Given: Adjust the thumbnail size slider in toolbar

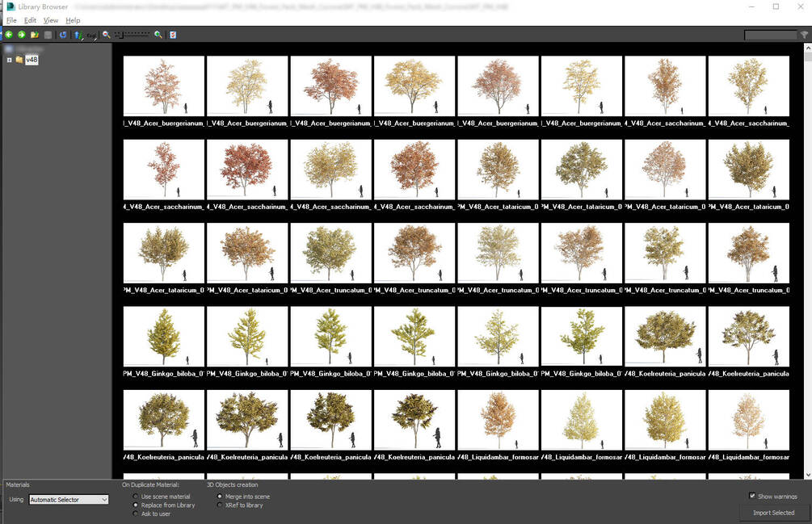Looking at the screenshot, I should (133, 35).
